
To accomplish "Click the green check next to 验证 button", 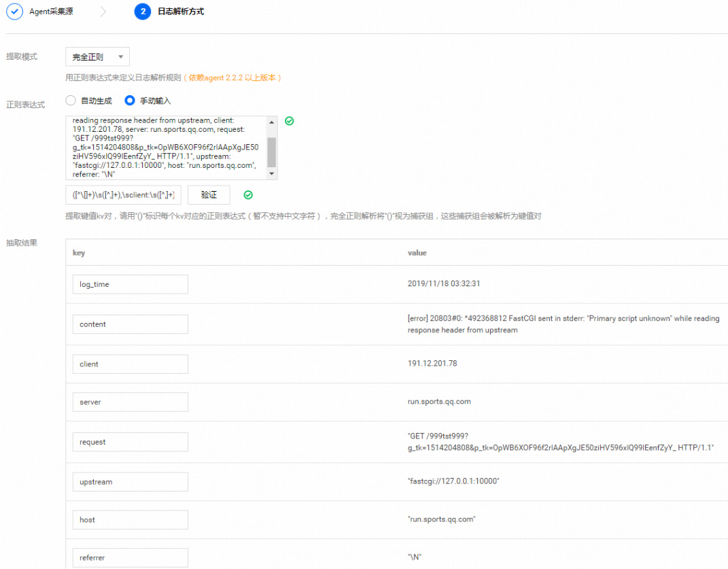I will 248,195.
